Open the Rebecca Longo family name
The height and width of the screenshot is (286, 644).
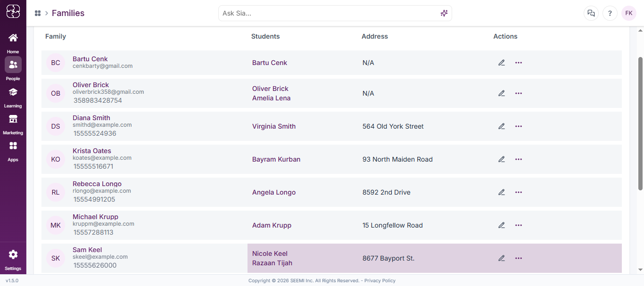97,184
